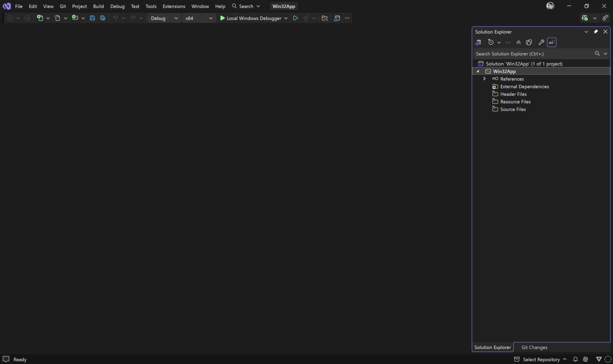Screen dimensions: 613x364
Task: Toggle the pin on Solution Explorer panel
Action: click(x=596, y=32)
